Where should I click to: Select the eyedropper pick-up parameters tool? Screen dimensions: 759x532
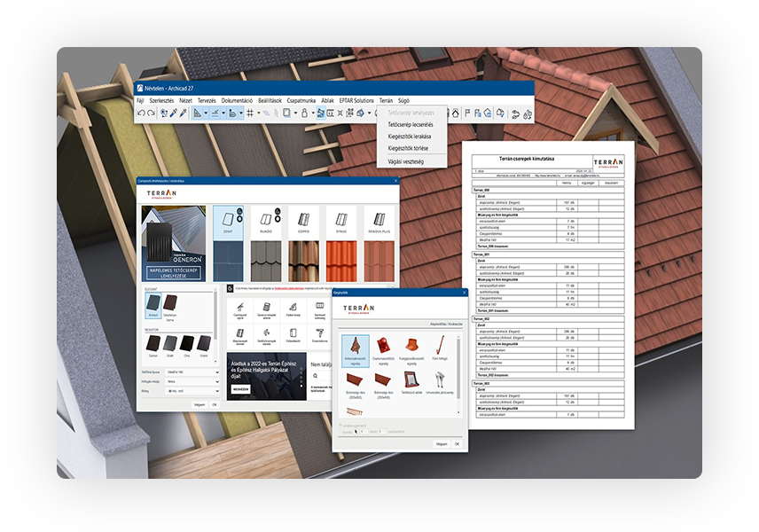pos(173,113)
